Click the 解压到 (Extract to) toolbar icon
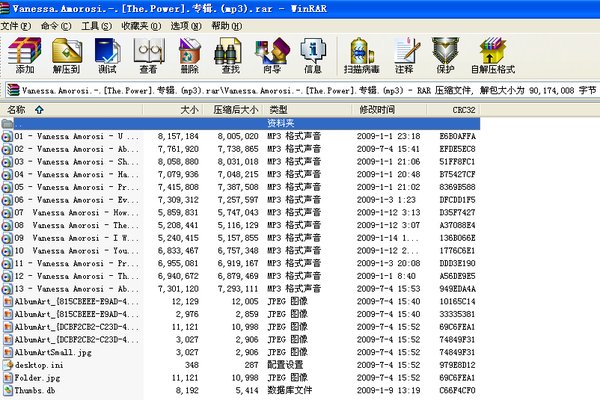 (x=67, y=56)
